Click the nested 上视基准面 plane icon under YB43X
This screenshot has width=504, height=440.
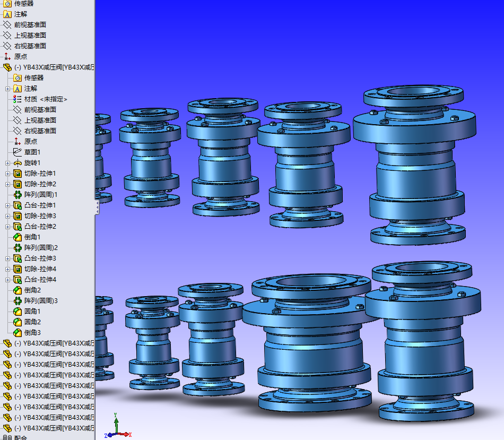tap(18, 120)
